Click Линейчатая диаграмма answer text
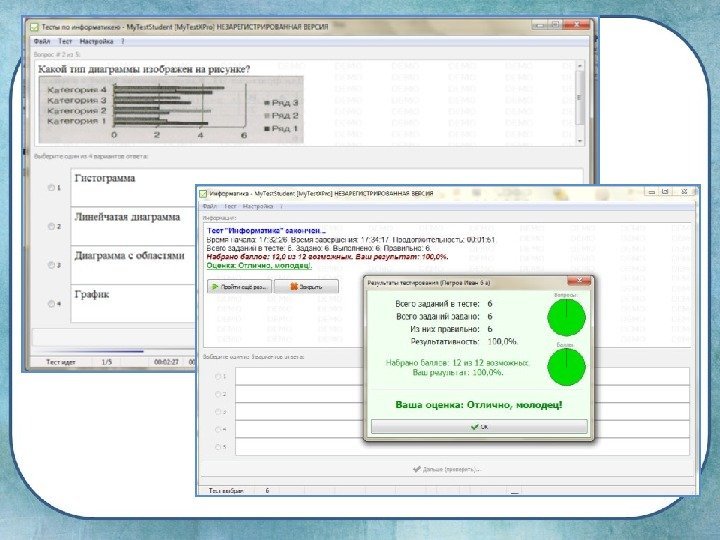The height and width of the screenshot is (540, 720). coord(127,217)
